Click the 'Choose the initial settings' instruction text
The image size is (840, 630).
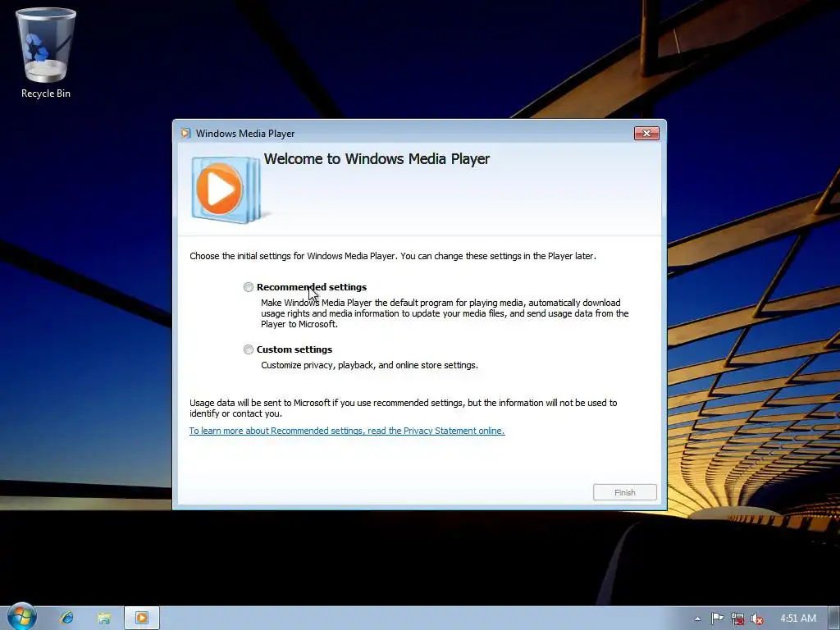tap(393, 256)
